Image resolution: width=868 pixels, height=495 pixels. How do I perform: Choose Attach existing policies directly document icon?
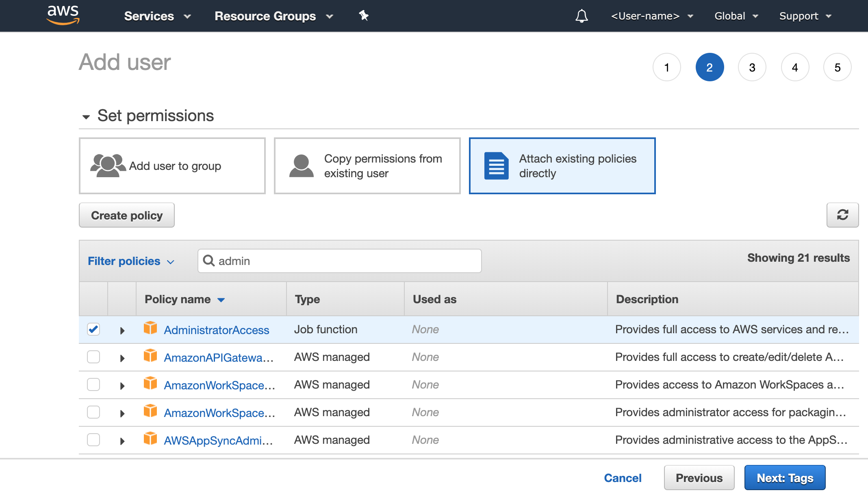click(496, 166)
